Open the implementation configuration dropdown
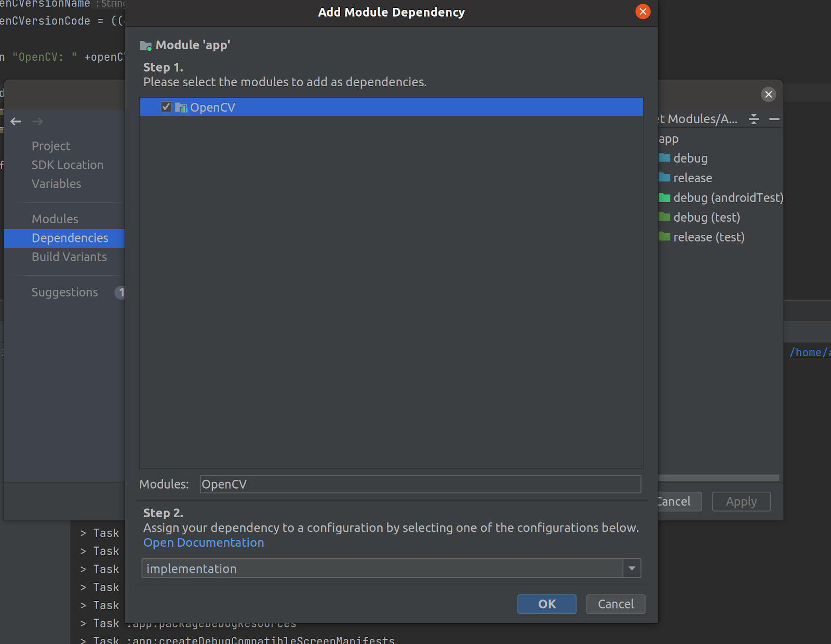This screenshot has width=831, height=644. (x=632, y=568)
